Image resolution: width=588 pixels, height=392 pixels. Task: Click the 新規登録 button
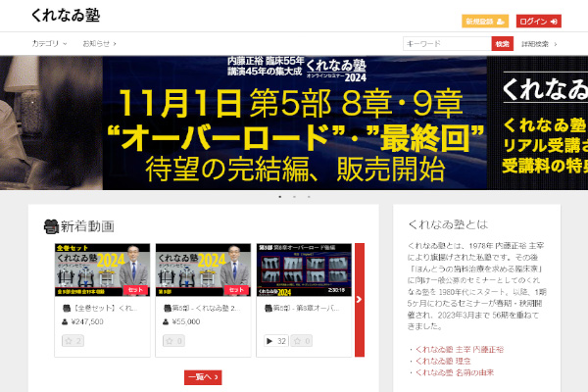[x=485, y=22]
